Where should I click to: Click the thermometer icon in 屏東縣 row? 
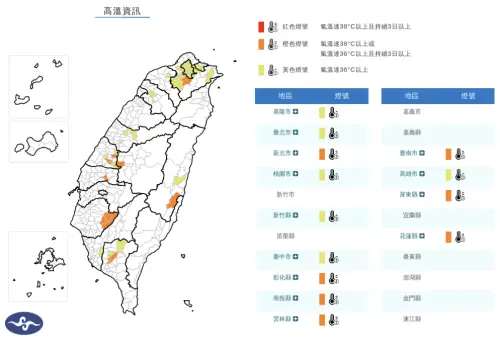click(x=460, y=195)
